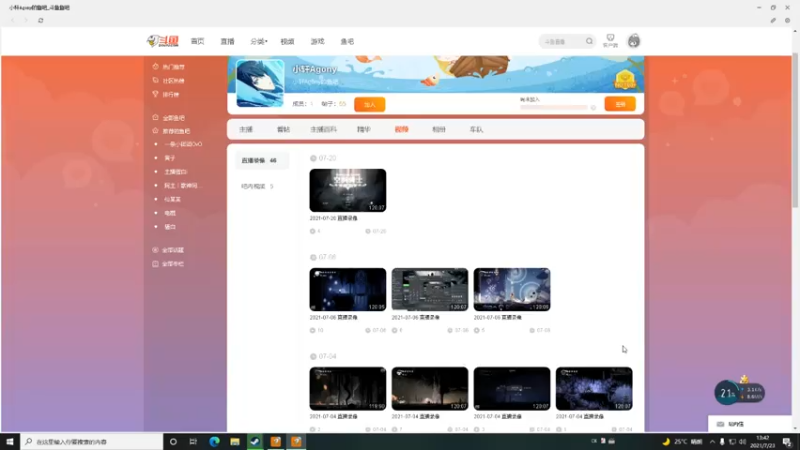Open 全部鱼吧 in the left sidebar
The width and height of the screenshot is (800, 450).
pyautogui.click(x=169, y=118)
